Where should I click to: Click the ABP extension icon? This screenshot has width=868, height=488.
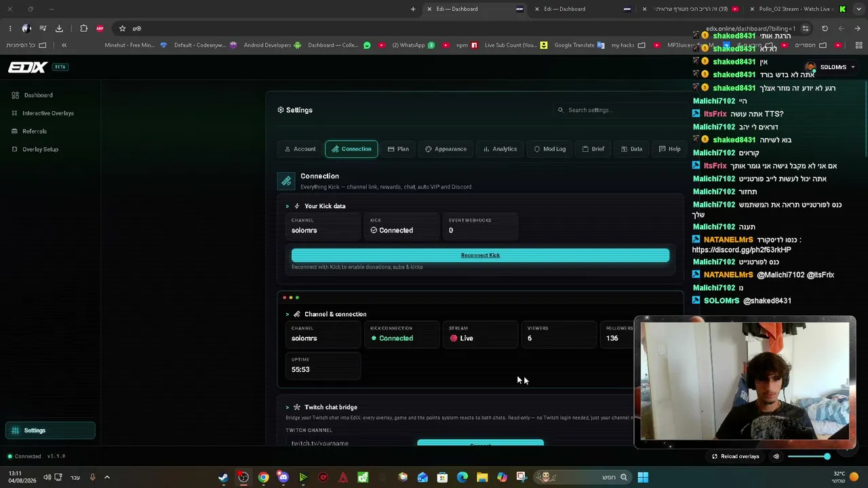[100, 28]
